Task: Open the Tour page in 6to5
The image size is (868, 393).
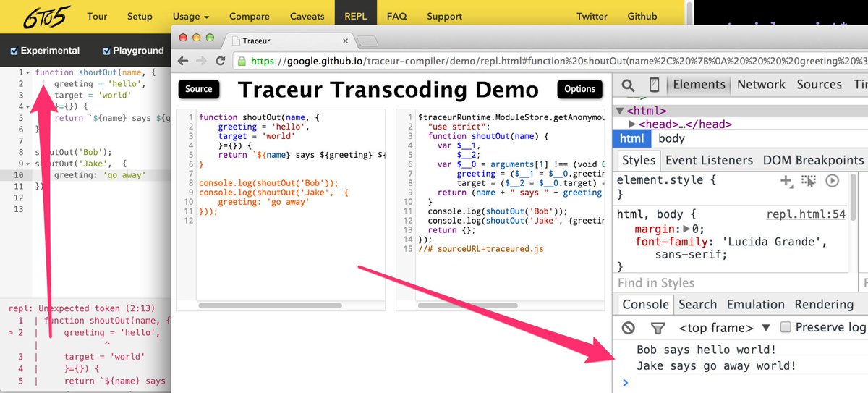Action: [98, 16]
